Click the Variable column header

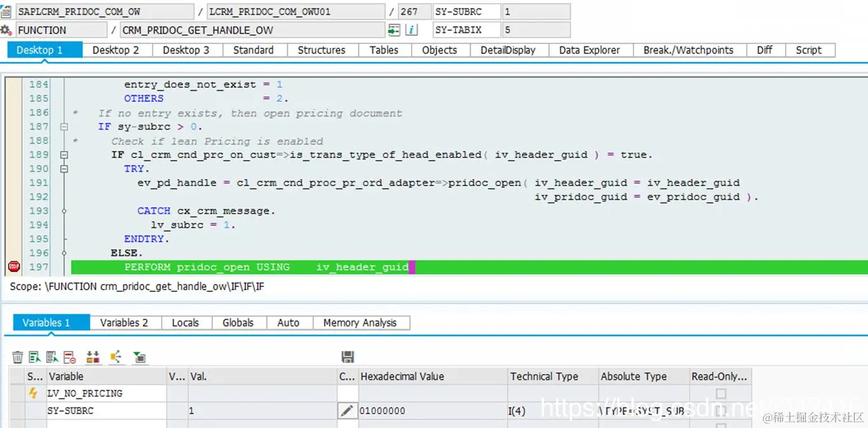pyautogui.click(x=106, y=377)
